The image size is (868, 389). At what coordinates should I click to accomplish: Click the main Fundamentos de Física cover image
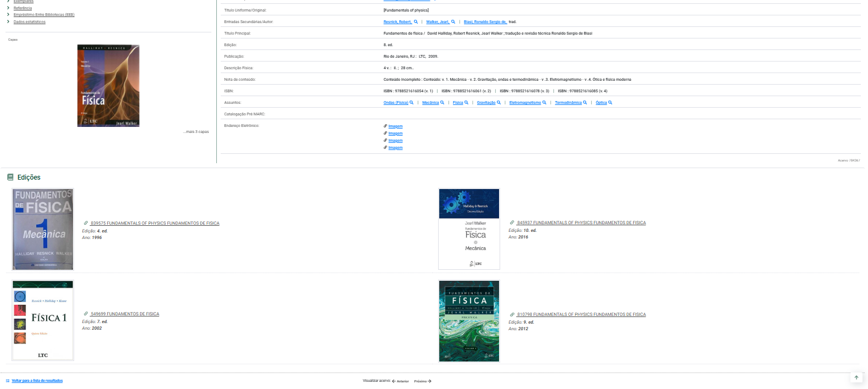tap(108, 86)
